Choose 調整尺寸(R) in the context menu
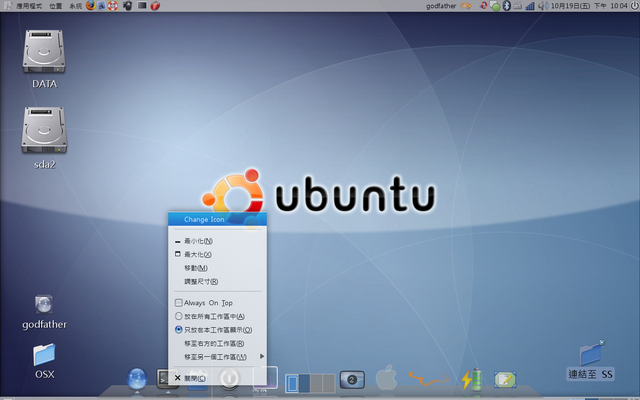The width and height of the screenshot is (640, 400). point(218,281)
